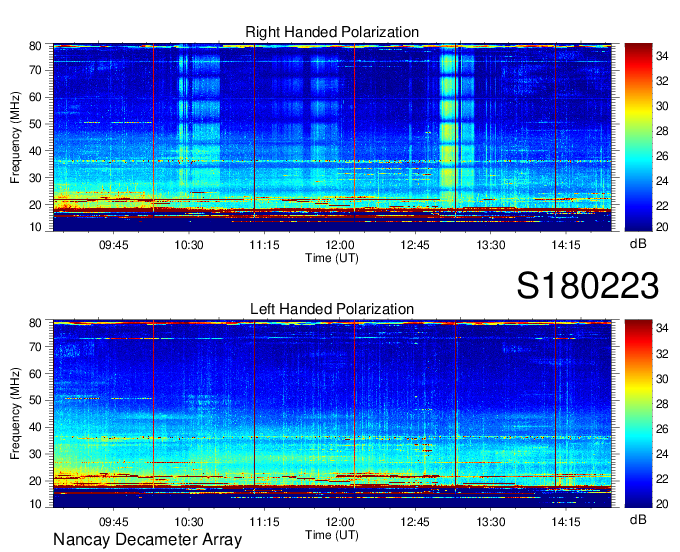Screen dimensions: 680x552
Task: Click the 12:45 tick of Right Handed plot
Action: coord(415,245)
